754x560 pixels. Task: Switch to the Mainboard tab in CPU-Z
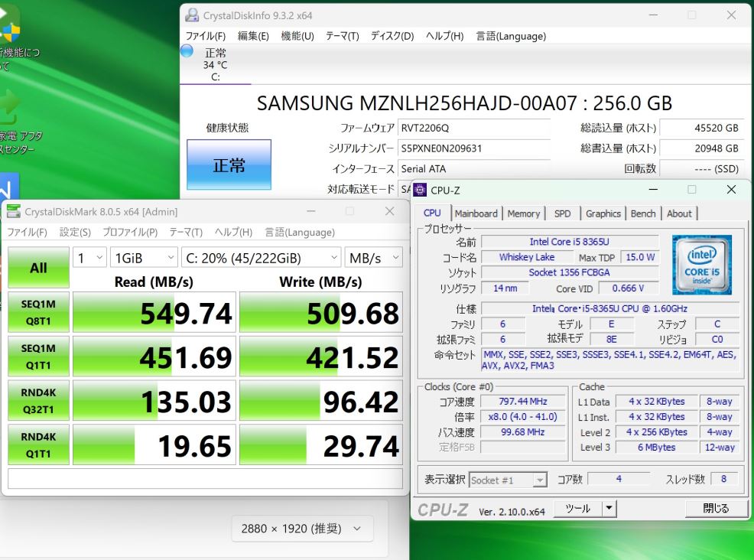click(x=476, y=213)
